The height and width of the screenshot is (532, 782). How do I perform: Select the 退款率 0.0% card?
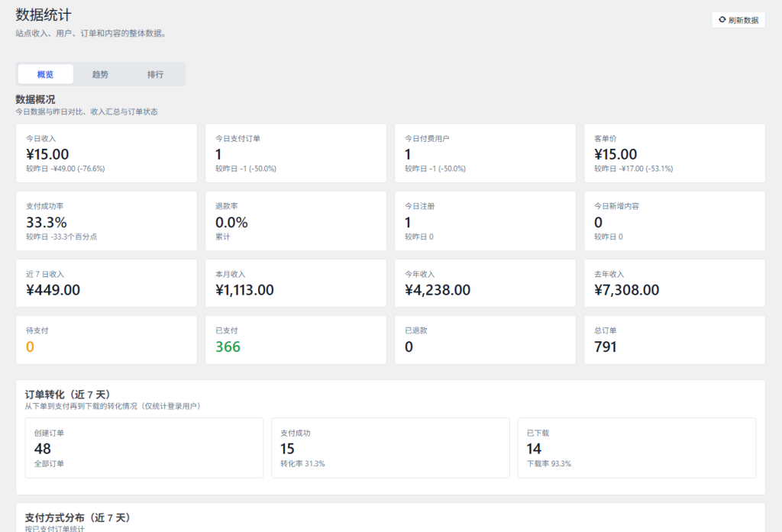[x=296, y=221]
